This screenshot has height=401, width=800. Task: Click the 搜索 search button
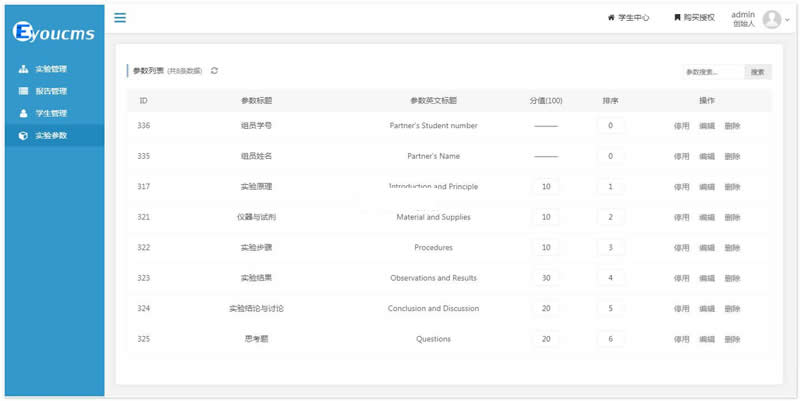pos(757,72)
